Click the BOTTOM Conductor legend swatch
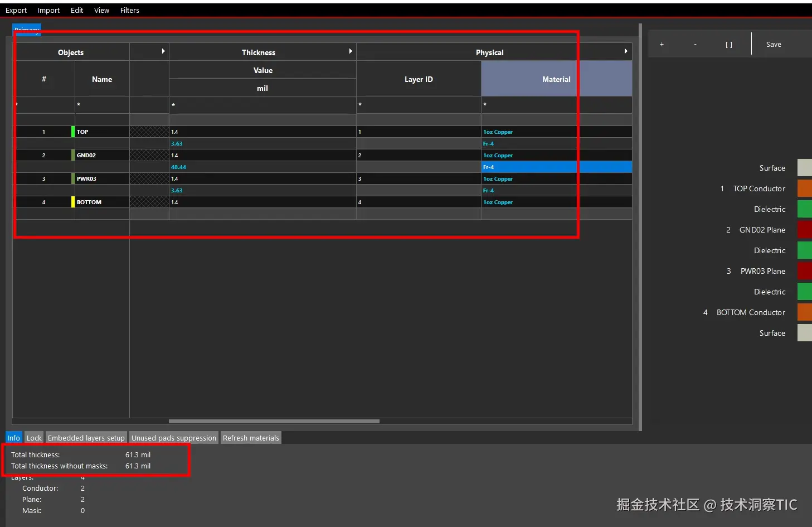 (805, 312)
